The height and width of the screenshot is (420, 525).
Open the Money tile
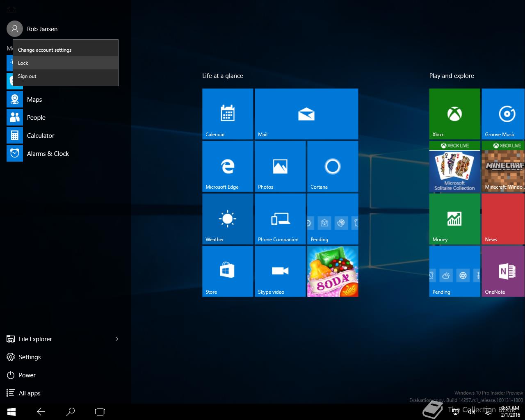click(x=454, y=219)
